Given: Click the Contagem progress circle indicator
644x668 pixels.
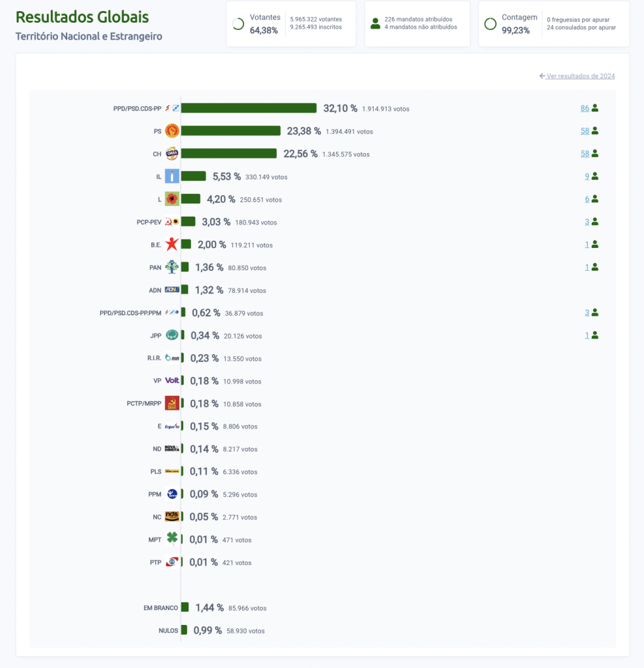Looking at the screenshot, I should coord(490,24).
